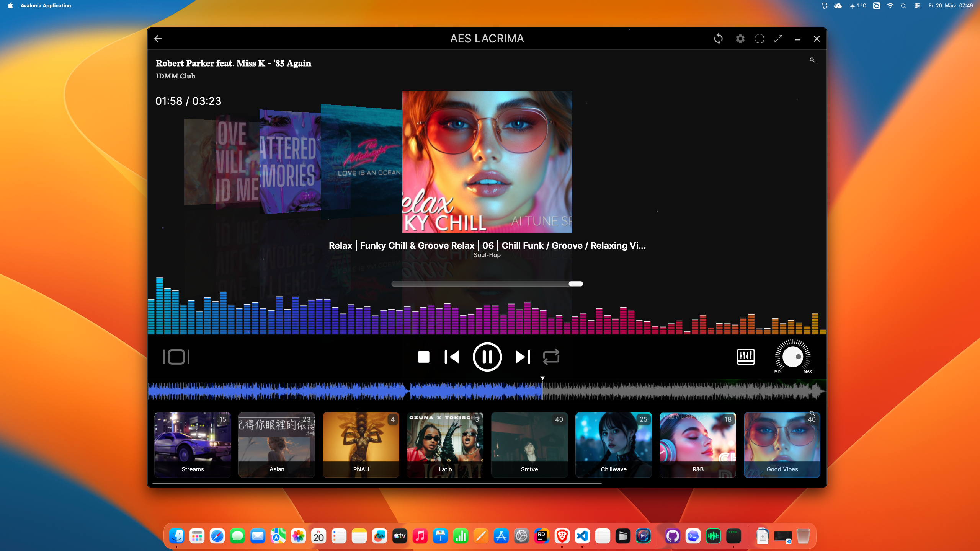Open the equalizer panel icon
This screenshot has width=980, height=551.
tap(746, 357)
